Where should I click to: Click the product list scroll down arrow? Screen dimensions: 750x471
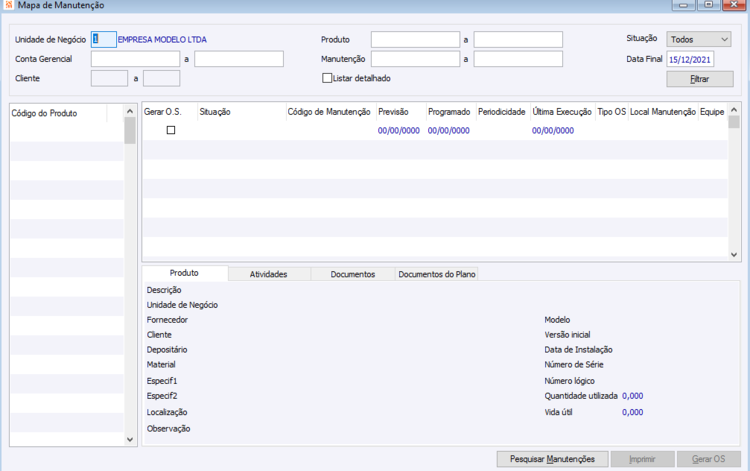130,439
